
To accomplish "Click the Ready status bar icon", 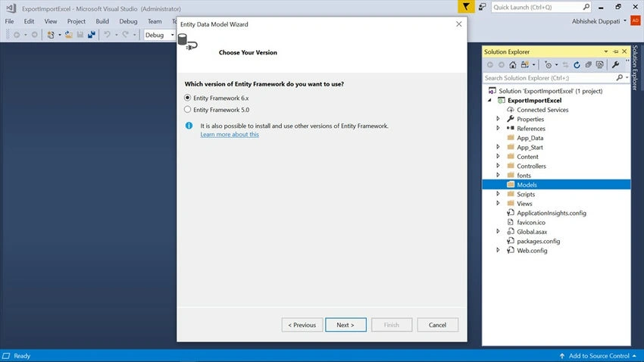I will pyautogui.click(x=6, y=356).
